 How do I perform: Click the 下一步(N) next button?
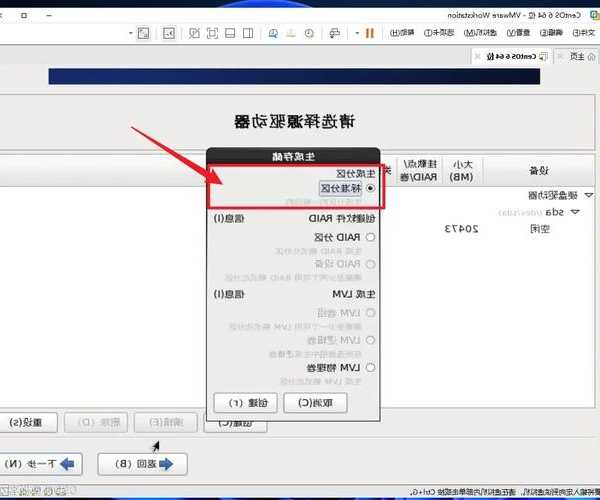pos(40,464)
